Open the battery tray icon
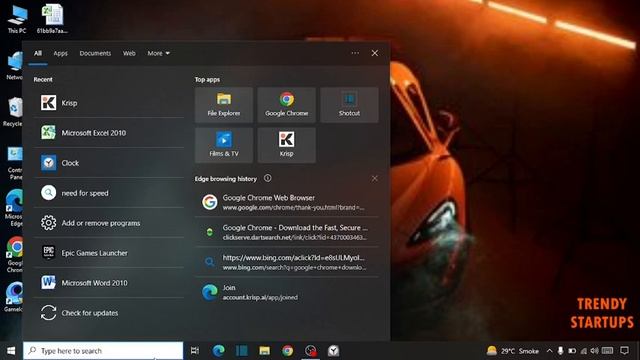Image resolution: width=640 pixels, height=360 pixels. point(572,351)
